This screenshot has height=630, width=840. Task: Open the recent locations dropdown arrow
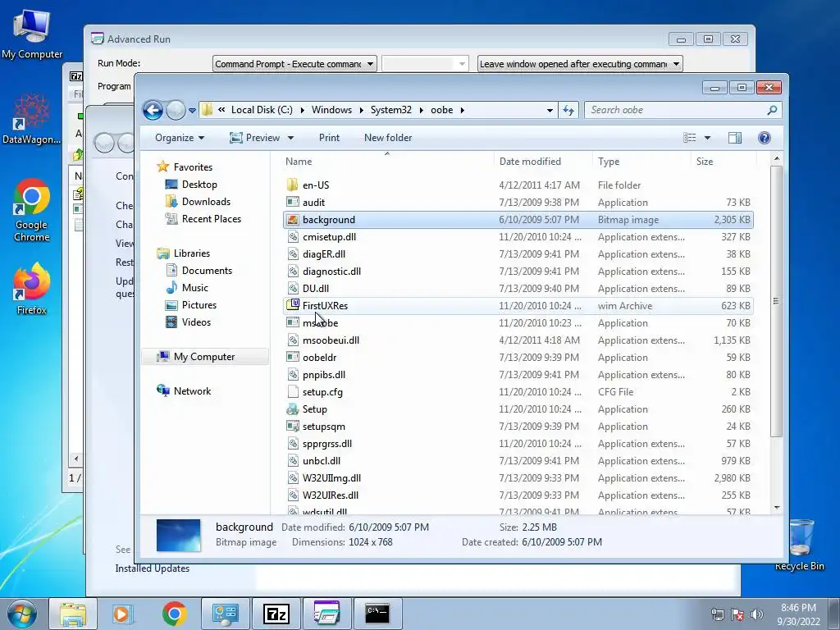click(x=192, y=111)
